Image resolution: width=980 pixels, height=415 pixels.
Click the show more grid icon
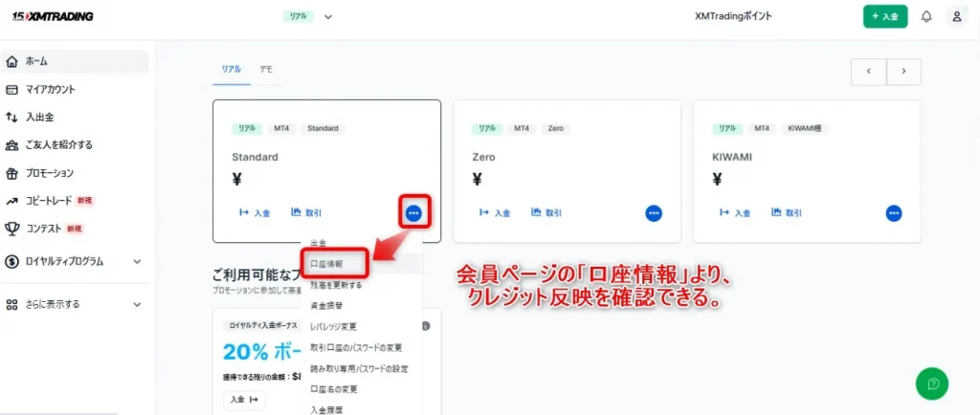coord(11,304)
